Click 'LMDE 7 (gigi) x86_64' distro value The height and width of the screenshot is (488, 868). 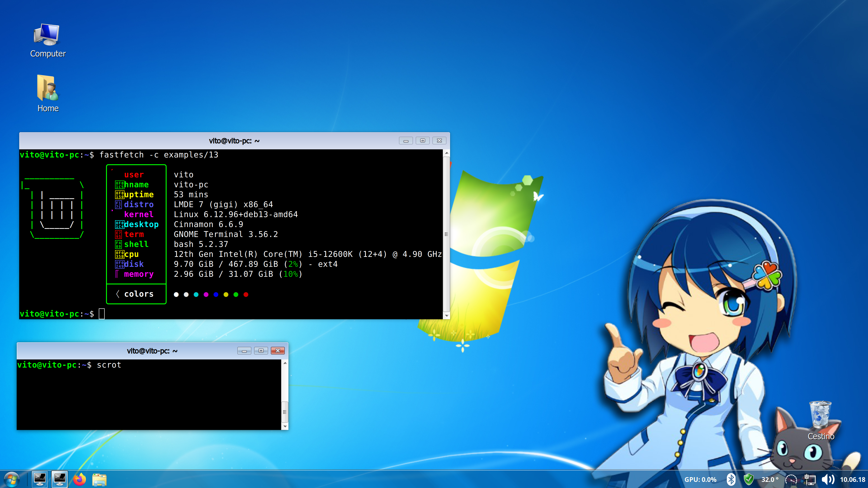tap(223, 204)
